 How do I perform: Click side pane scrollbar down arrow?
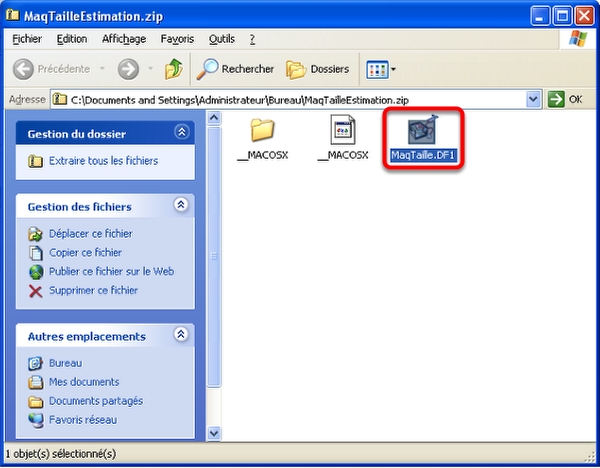(x=214, y=433)
